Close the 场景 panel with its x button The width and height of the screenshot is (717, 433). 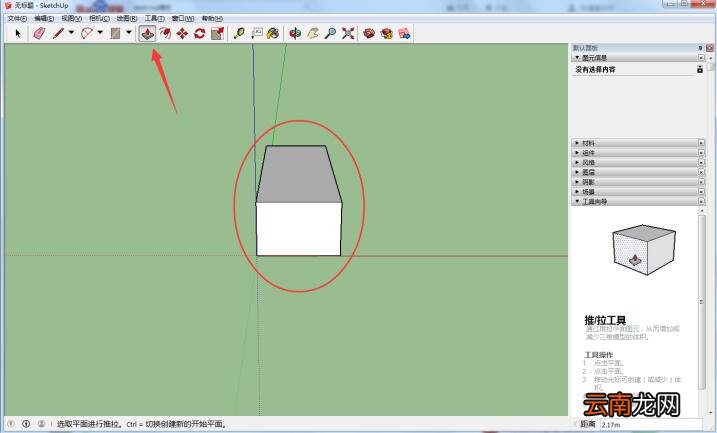tap(701, 192)
